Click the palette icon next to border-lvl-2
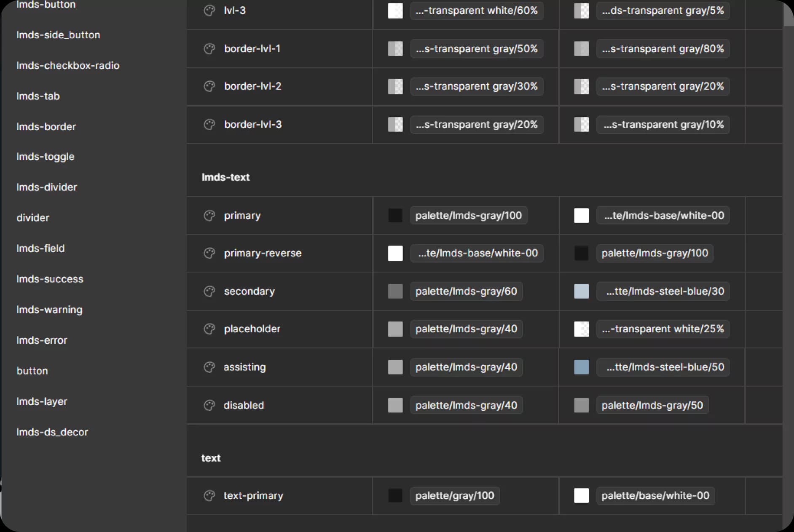794x532 pixels. (209, 86)
